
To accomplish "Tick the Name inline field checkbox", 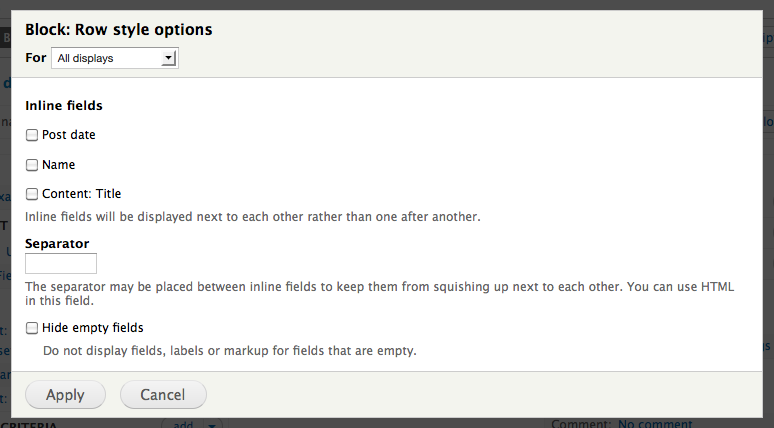I will (32, 165).
